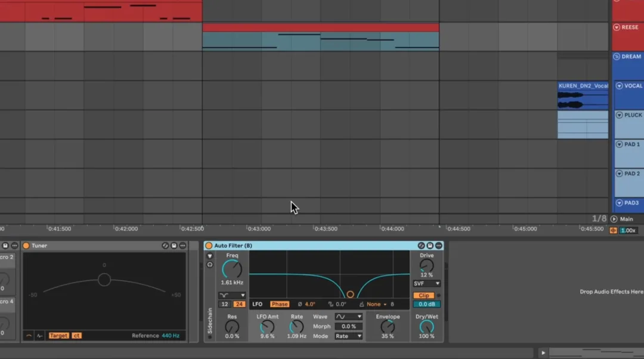The image size is (644, 359).
Task: Select the red MIDI clip on the top track
Action: 101,11
